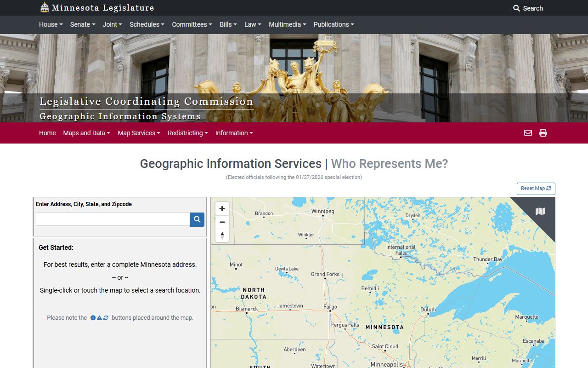Zoom out the map with minus button
Viewport: 588px width, 368px height.
(x=222, y=222)
